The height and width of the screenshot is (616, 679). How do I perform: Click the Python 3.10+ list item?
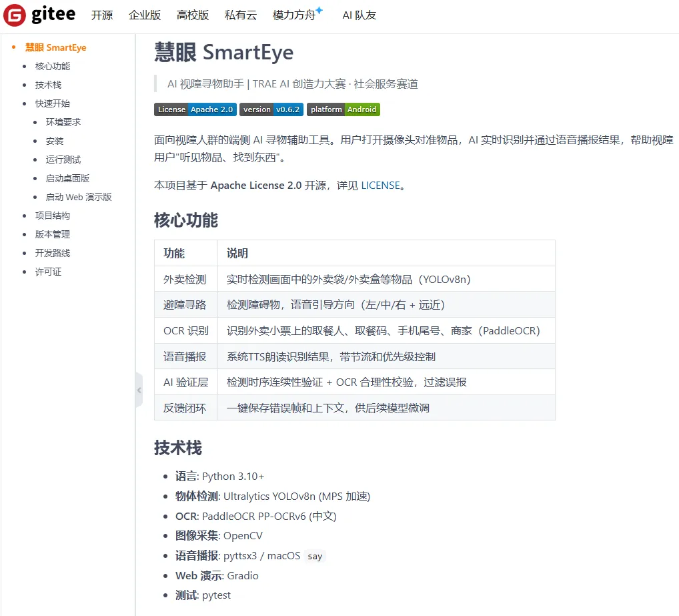(x=219, y=477)
